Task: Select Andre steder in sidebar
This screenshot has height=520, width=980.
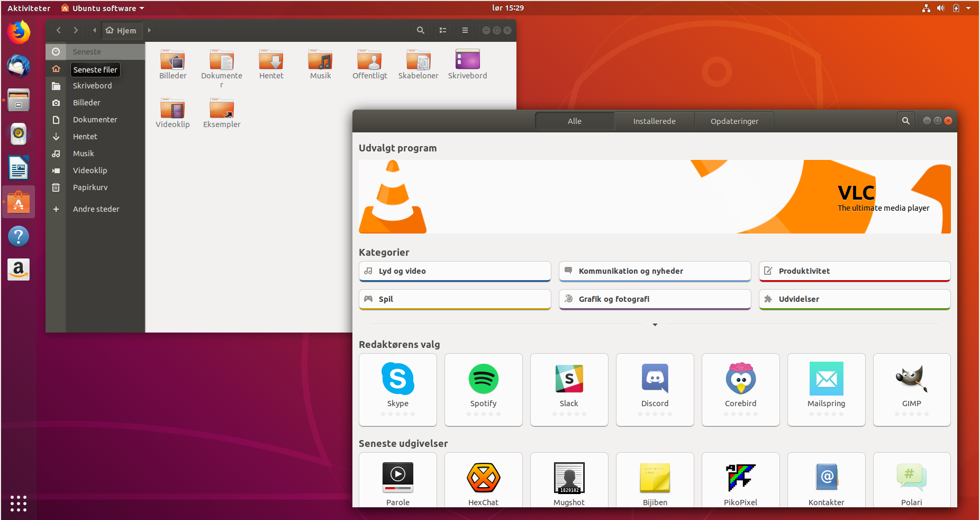Action: coord(95,209)
